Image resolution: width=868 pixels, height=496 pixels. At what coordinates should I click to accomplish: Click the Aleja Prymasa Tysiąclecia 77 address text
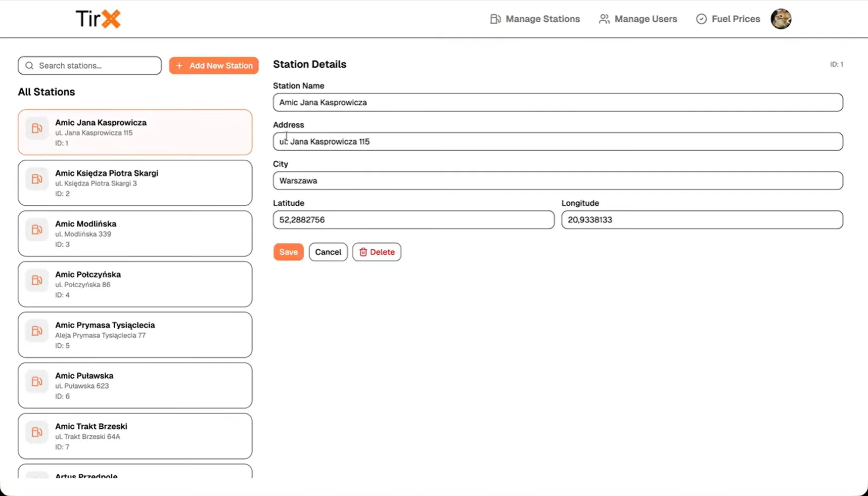tap(101, 335)
